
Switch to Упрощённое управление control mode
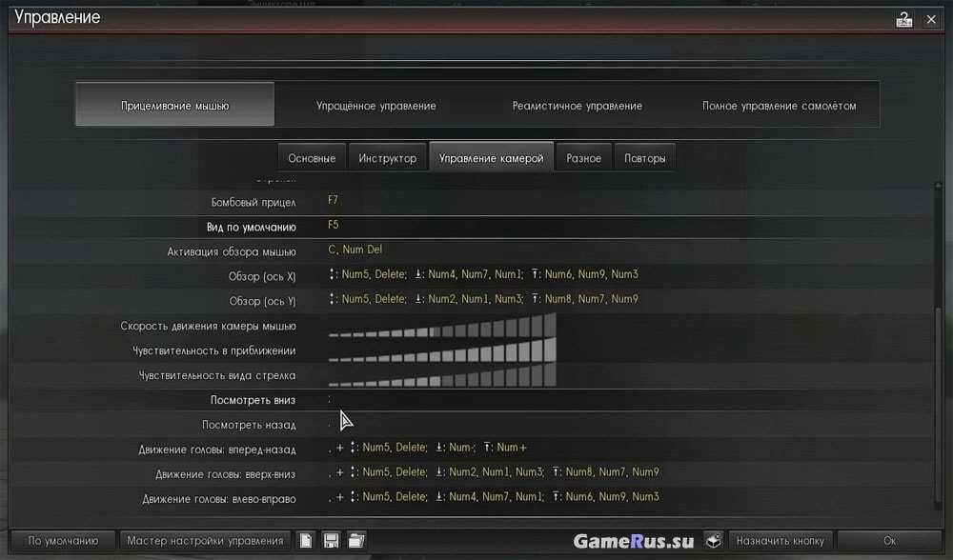(x=375, y=105)
